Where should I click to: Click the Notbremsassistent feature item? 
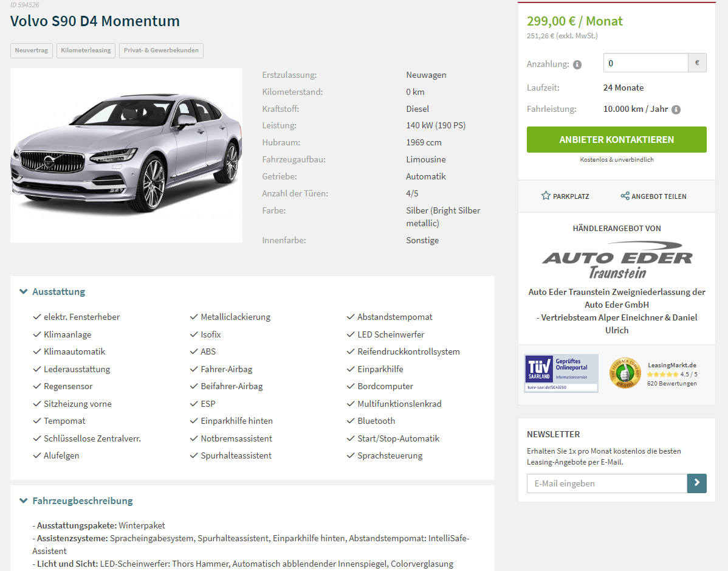tap(231, 438)
